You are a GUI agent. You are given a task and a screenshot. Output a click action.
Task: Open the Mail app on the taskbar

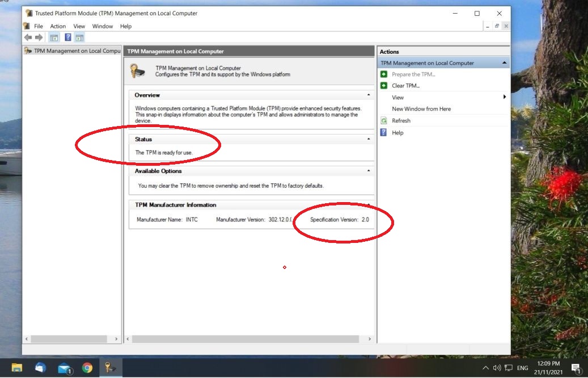click(x=65, y=368)
